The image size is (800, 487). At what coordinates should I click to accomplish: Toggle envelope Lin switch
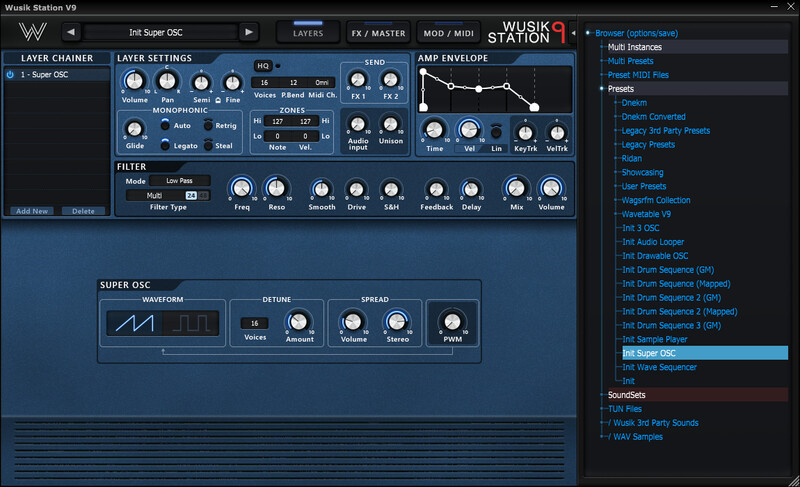(x=495, y=132)
